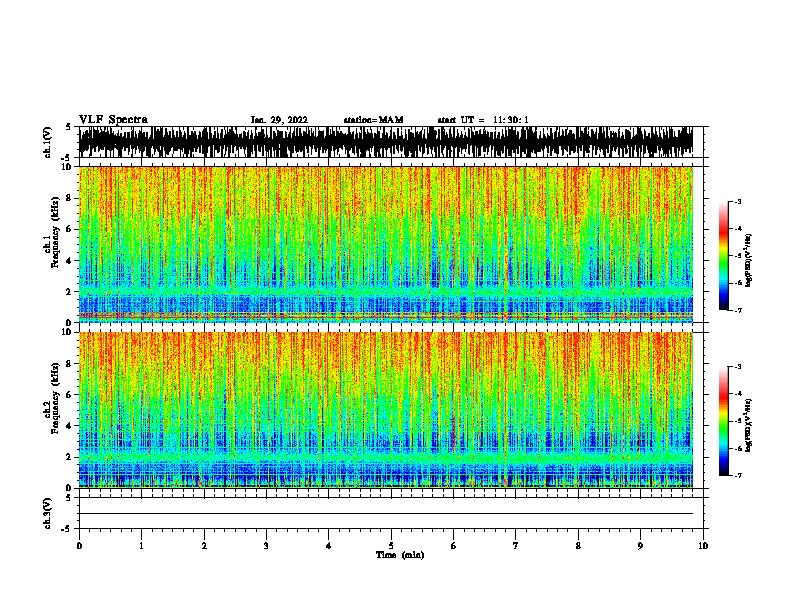Click the "2" kHz tick on ch.2 spectrogram
Screen dimensions: 792x612
(x=70, y=457)
